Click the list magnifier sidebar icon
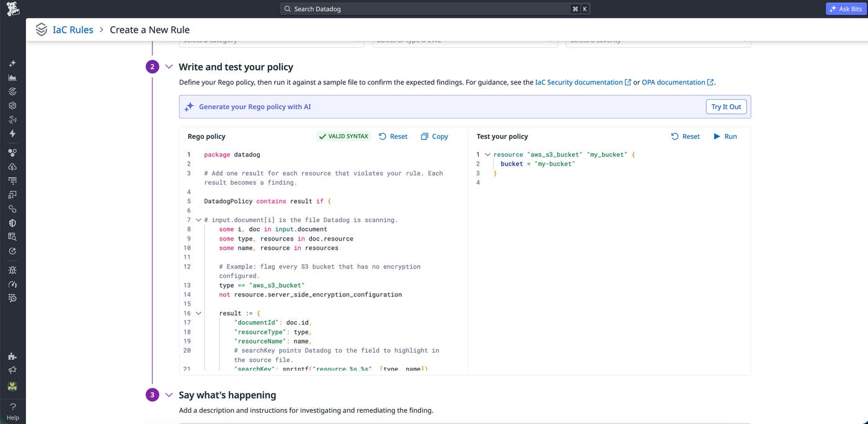Viewport: 868px width, 424px height. [12, 298]
